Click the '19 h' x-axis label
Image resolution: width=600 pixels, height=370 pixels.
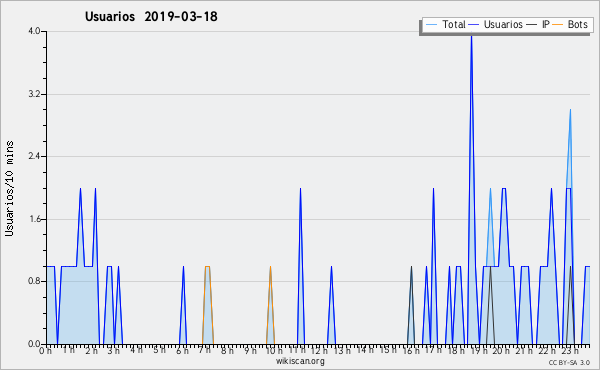pyautogui.click(x=478, y=350)
